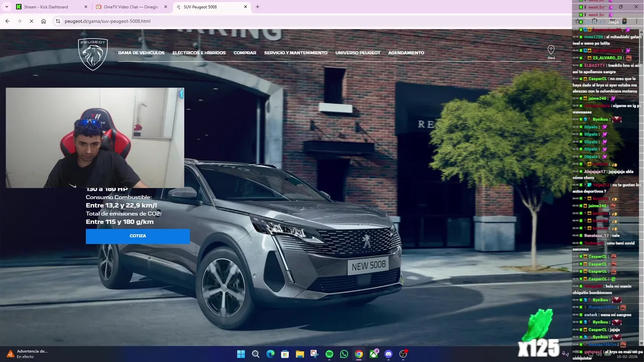Click the Peugeot lion logo
The height and width of the screenshot is (362, 644).
coord(93,54)
